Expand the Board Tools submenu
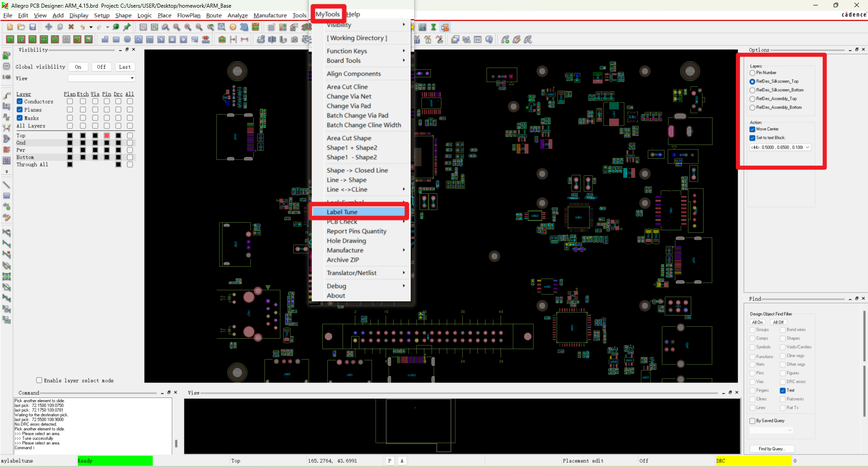 click(x=365, y=61)
